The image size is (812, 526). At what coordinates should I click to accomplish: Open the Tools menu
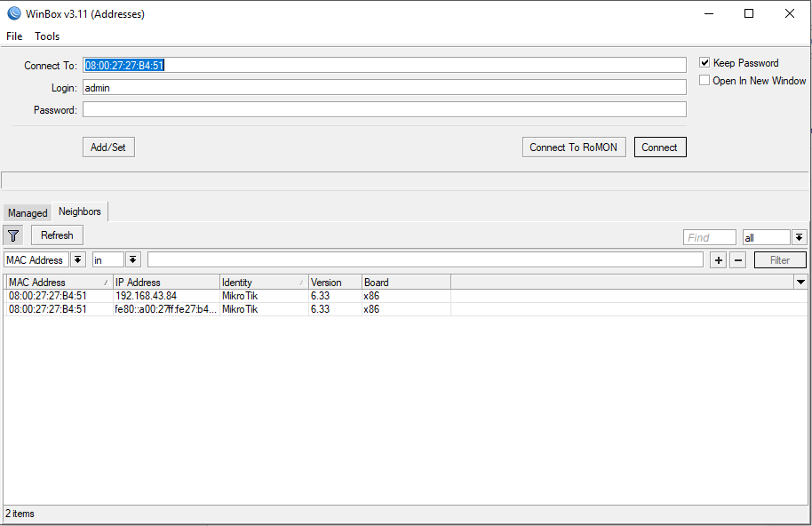click(47, 36)
